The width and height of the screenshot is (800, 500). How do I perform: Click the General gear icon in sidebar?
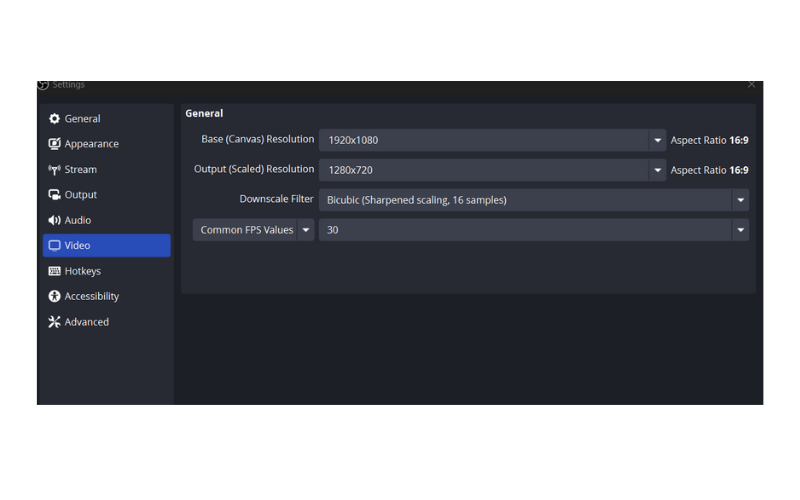tap(54, 119)
